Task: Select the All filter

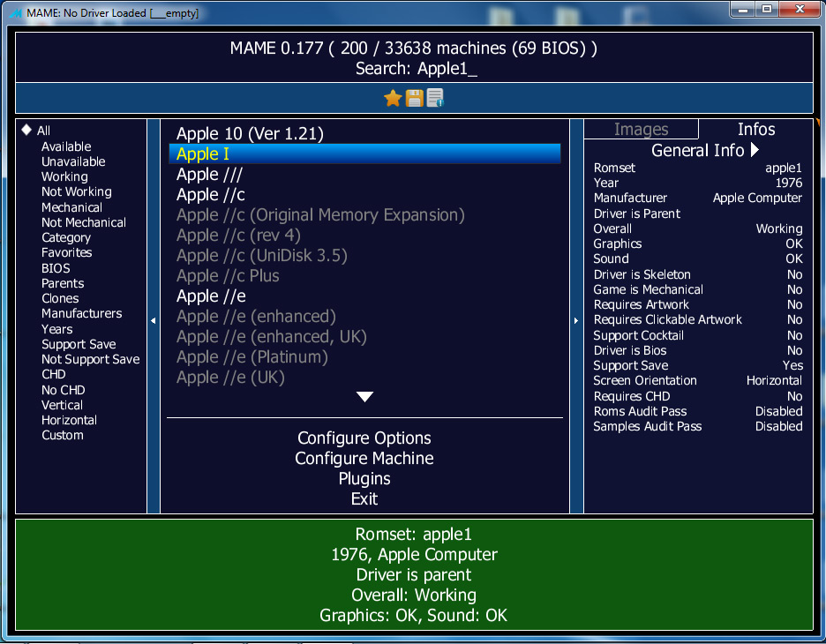Action: [43, 131]
